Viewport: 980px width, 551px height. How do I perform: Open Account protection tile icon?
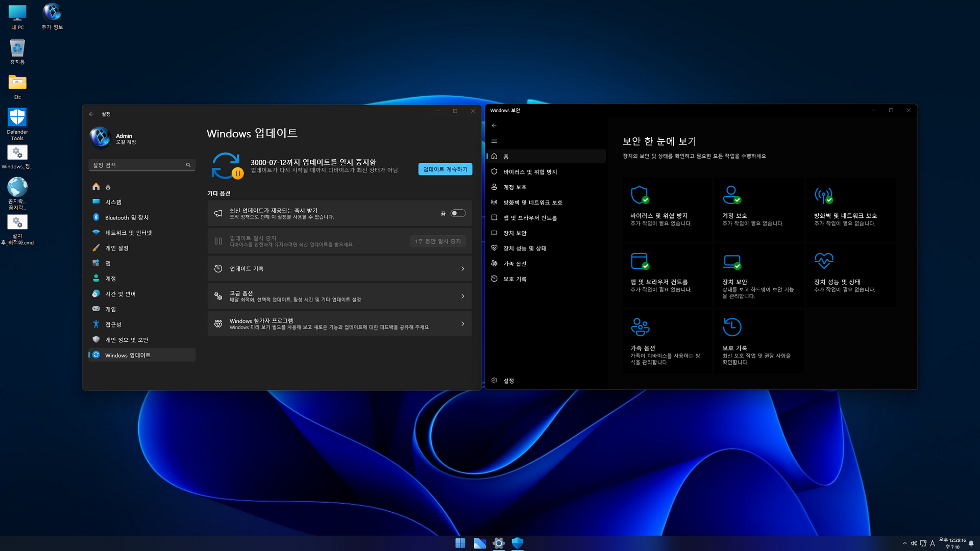(x=731, y=194)
